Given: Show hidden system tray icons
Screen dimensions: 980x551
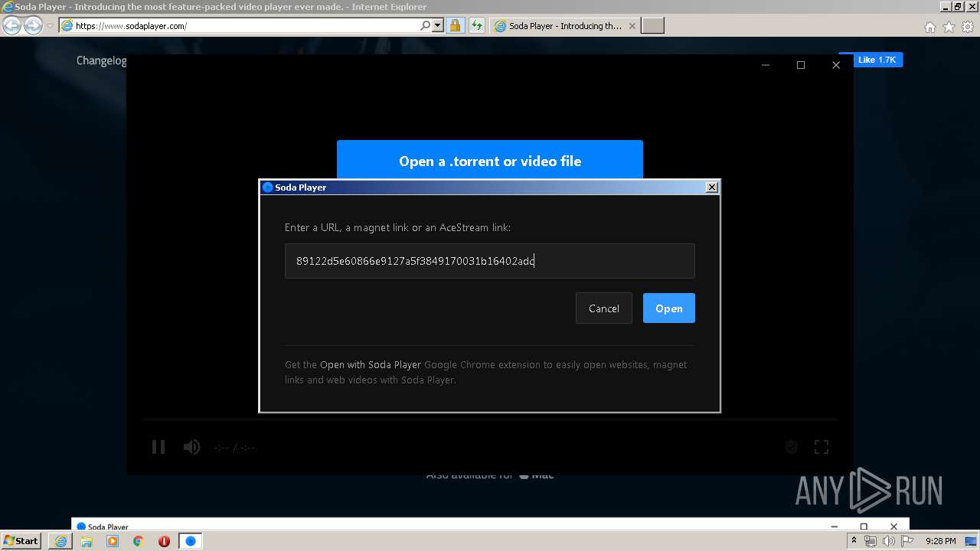Looking at the screenshot, I should click(854, 541).
